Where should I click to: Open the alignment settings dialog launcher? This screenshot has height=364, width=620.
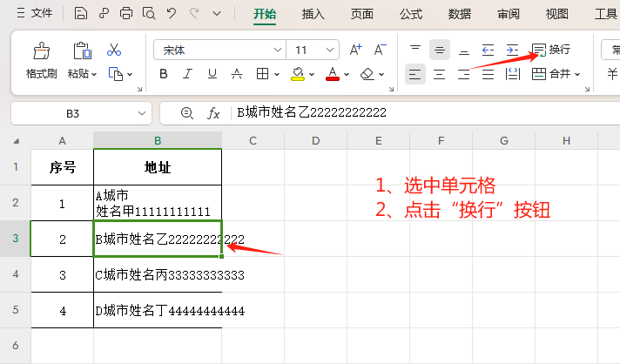pyautogui.click(x=587, y=90)
